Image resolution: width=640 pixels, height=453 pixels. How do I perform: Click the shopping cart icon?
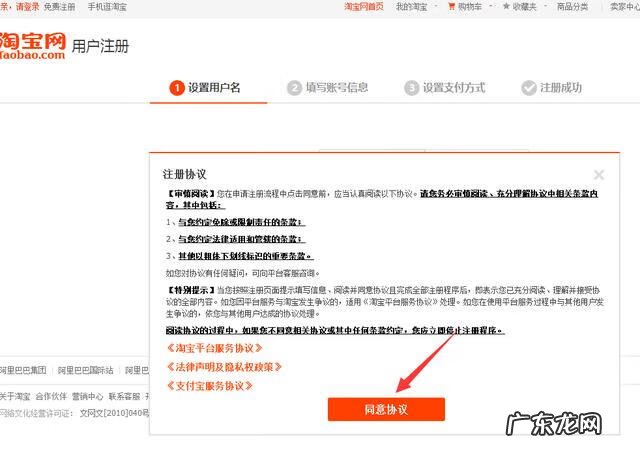pyautogui.click(x=451, y=7)
